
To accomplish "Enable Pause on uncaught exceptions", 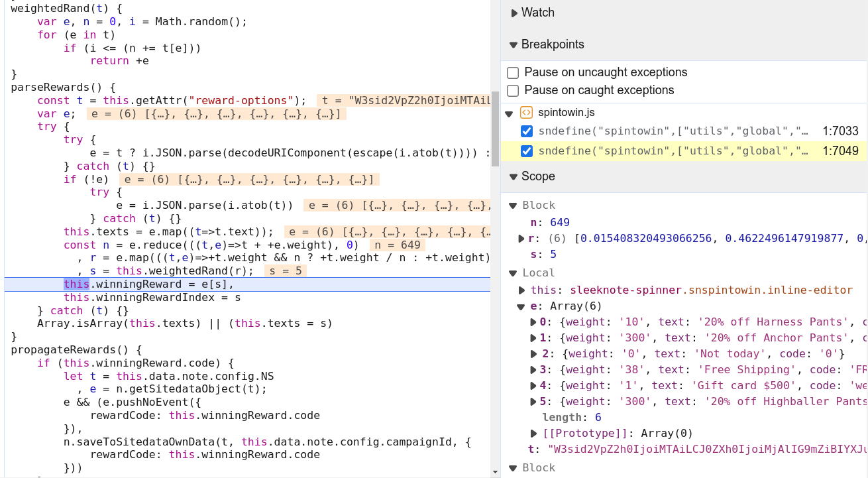I will pyautogui.click(x=513, y=72).
